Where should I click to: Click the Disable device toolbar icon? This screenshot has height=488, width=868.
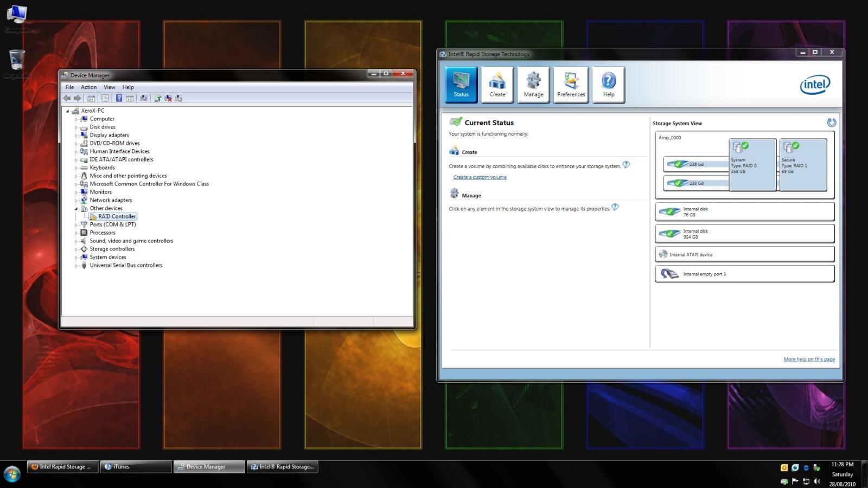178,98
